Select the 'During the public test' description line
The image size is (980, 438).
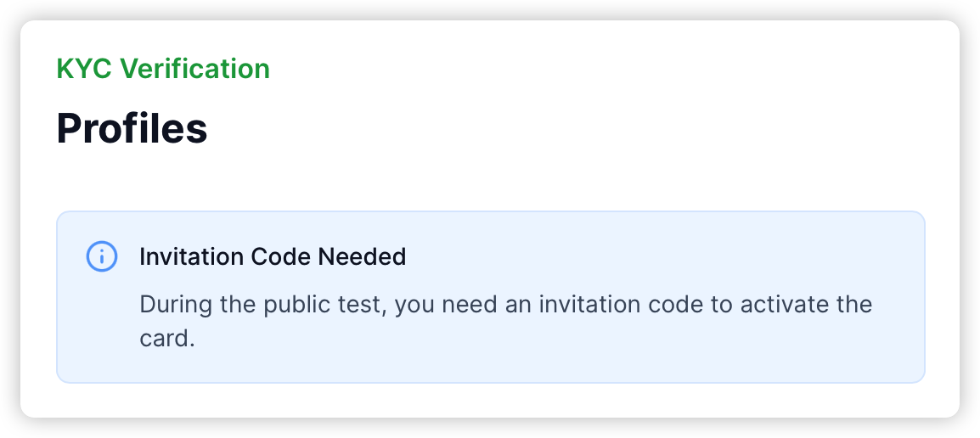(505, 305)
